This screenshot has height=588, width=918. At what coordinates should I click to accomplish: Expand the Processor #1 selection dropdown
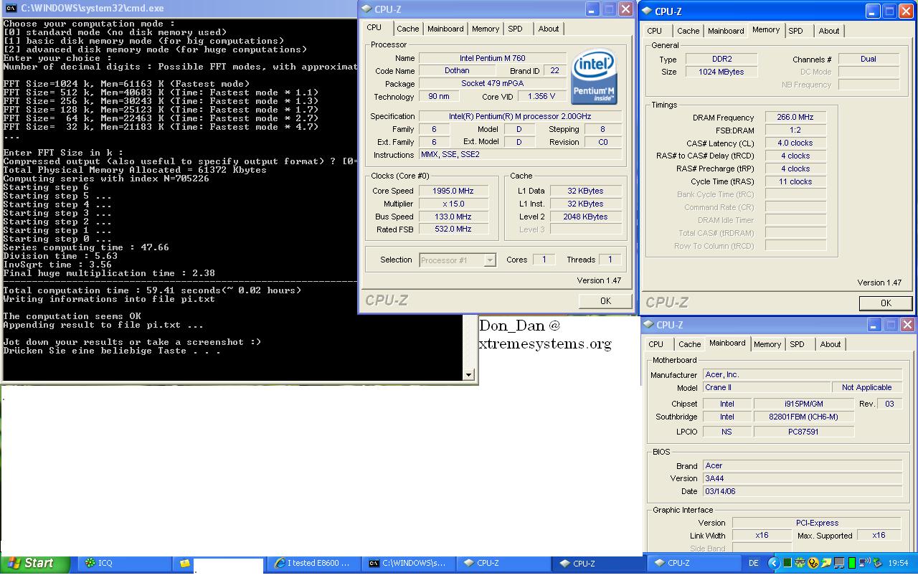tap(490, 260)
